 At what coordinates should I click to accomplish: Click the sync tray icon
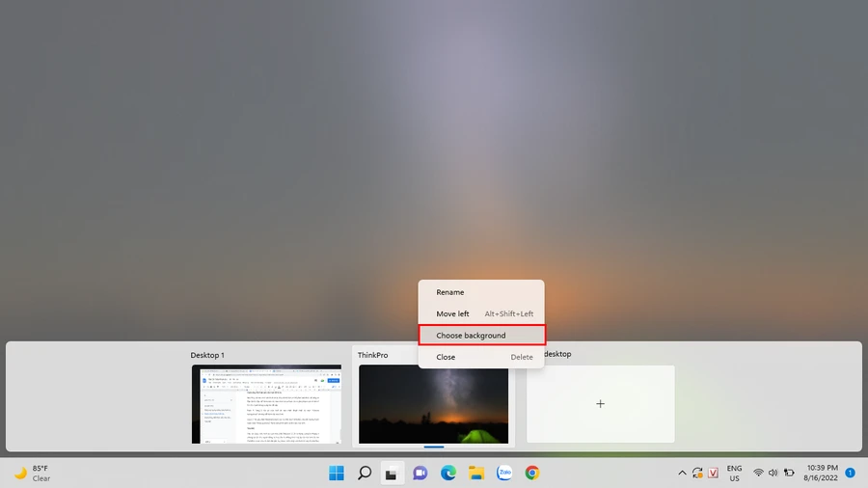697,474
